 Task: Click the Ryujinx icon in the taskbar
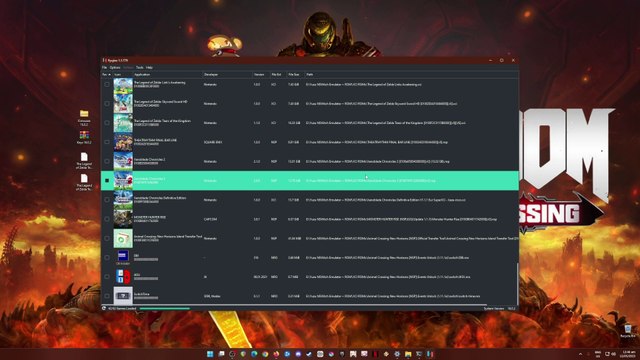click(431, 354)
